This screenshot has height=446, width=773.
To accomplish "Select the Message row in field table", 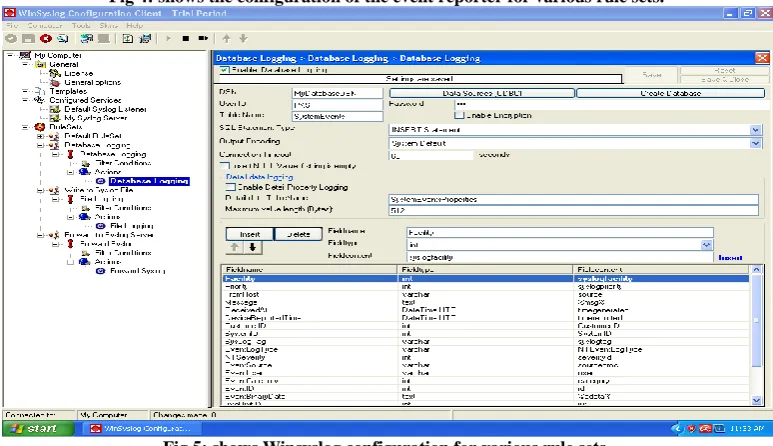I will point(486,302).
